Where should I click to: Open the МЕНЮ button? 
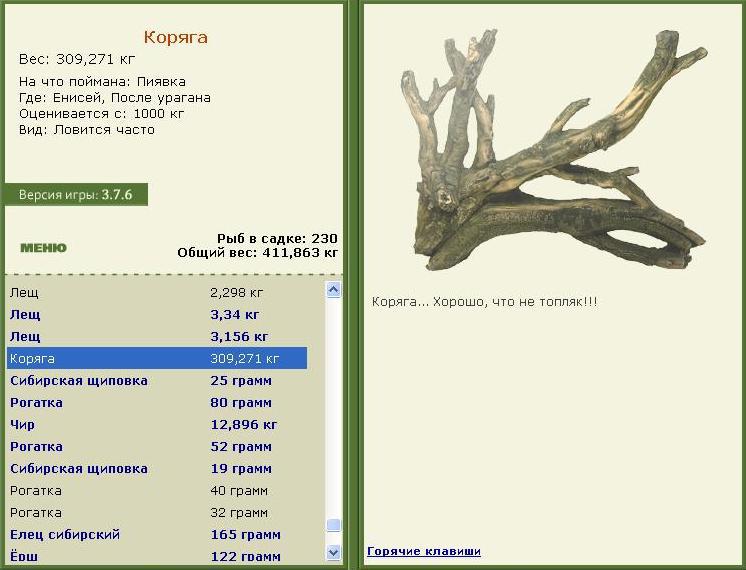coord(43,248)
